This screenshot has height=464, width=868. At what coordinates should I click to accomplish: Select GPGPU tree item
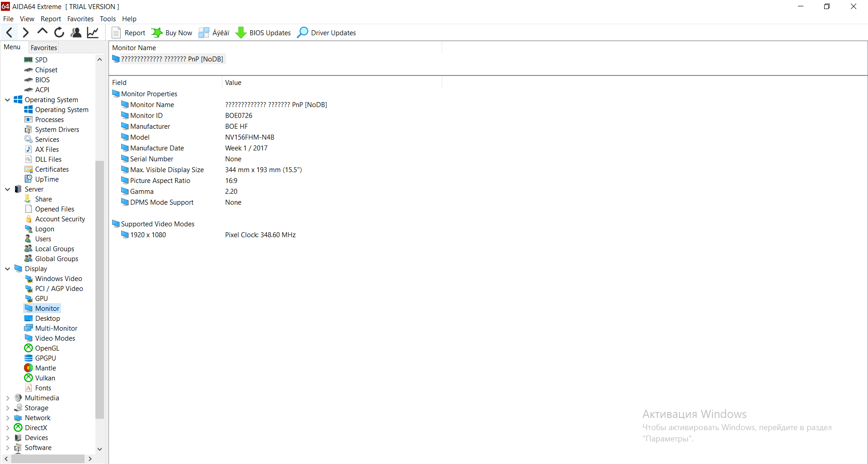pyautogui.click(x=40, y=358)
